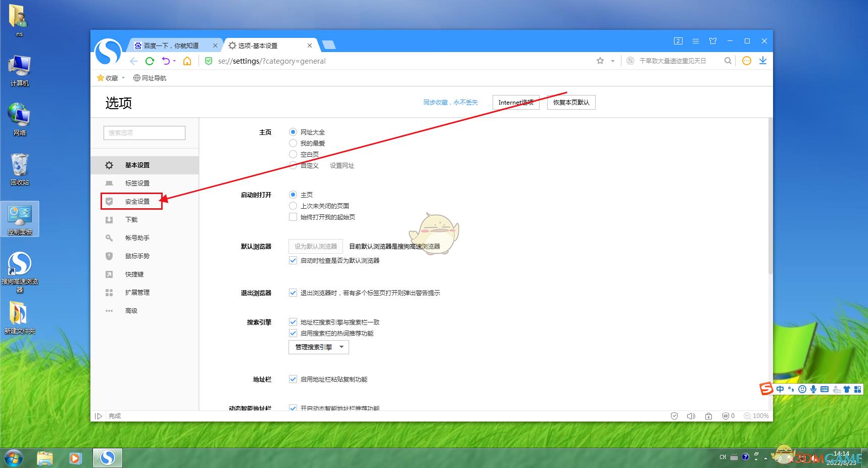868x468 pixels.
Task: Click the 同步收藏，永不丢失 link
Action: (x=450, y=102)
